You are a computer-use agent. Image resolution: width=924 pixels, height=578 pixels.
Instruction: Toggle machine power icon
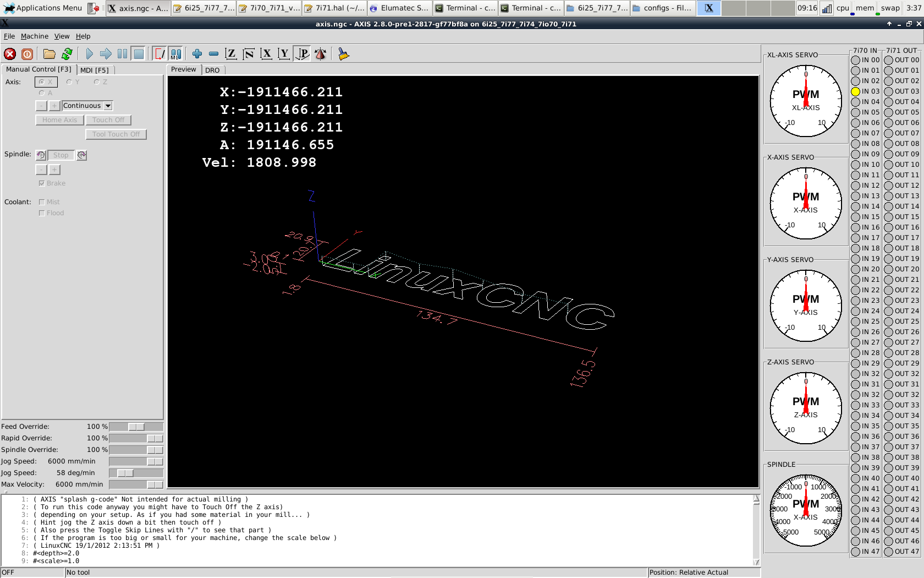27,54
